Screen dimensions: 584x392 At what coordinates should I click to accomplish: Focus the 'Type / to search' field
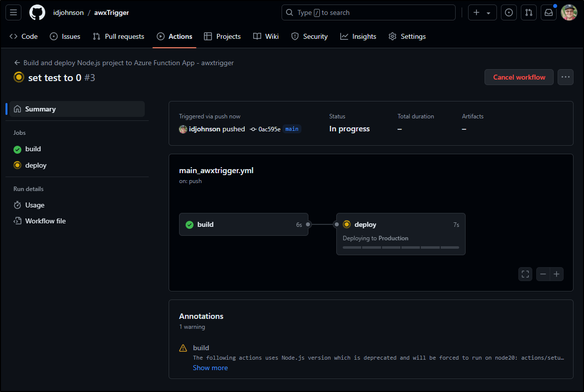click(x=368, y=12)
